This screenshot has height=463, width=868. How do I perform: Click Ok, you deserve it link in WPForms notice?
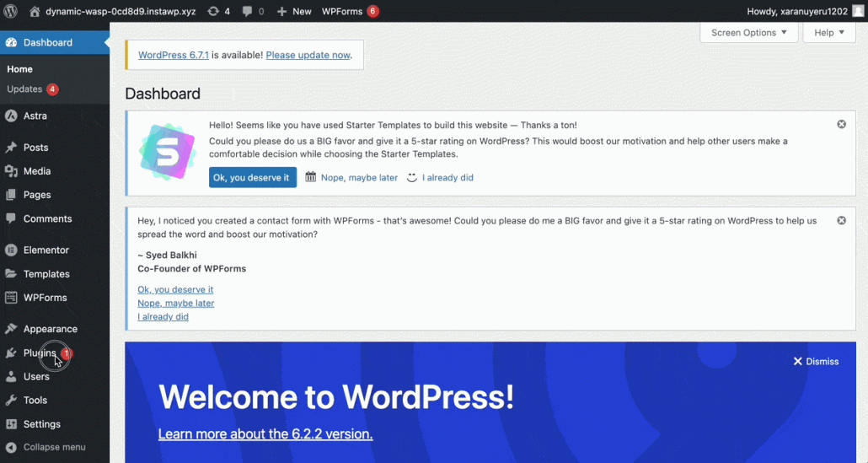(175, 289)
